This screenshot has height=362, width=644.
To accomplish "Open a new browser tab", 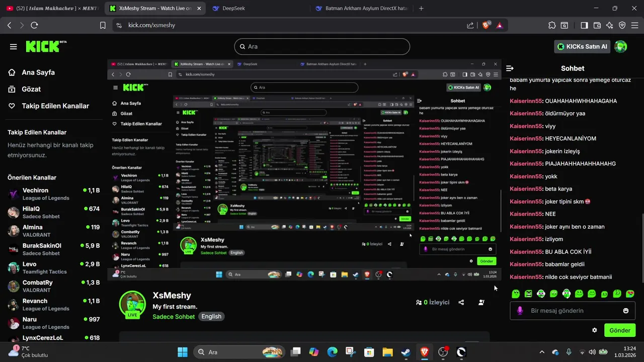I will (421, 9).
